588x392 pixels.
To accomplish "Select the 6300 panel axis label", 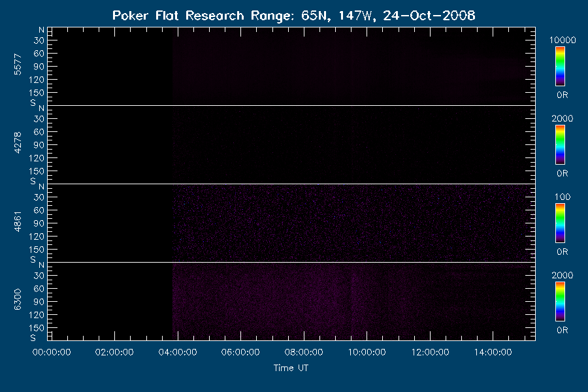I will coord(18,299).
